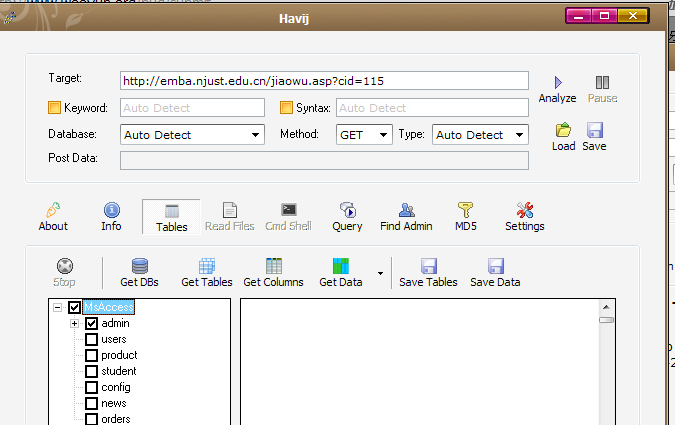Select the orders table label
Screen dimensions: 675x425
(115, 419)
